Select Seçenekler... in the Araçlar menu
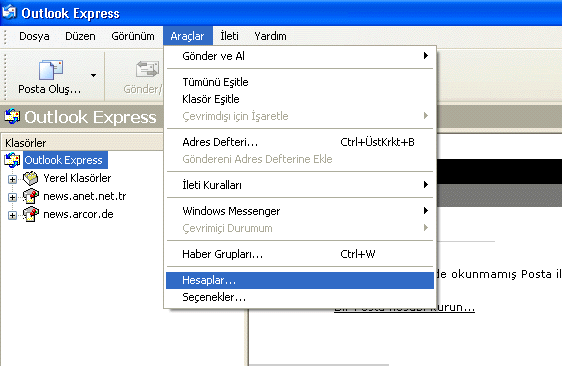Viewport: 562px width, 366px height. [300, 297]
